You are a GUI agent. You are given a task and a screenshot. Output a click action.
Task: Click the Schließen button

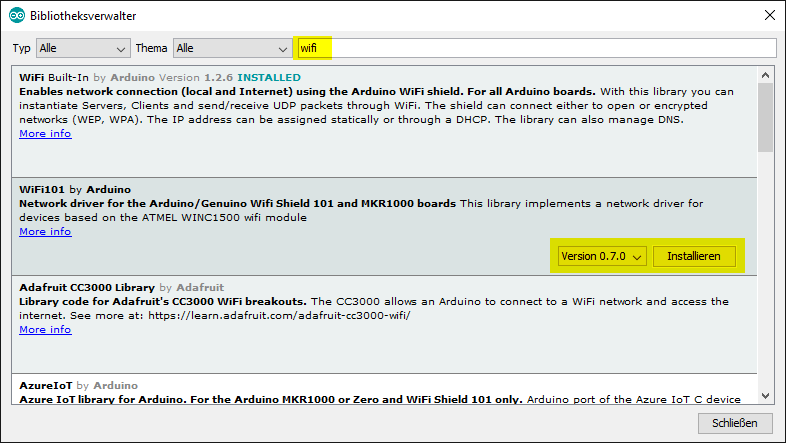[735, 423]
